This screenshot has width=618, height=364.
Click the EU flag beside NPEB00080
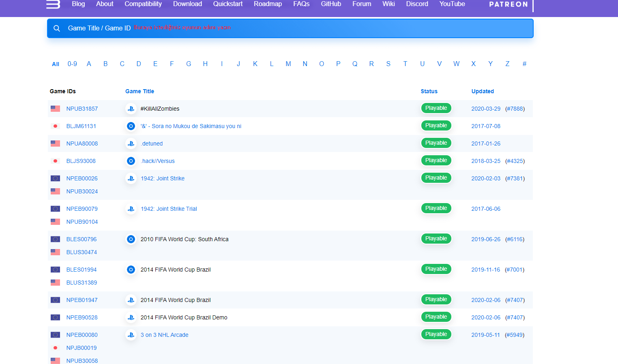tap(55, 335)
